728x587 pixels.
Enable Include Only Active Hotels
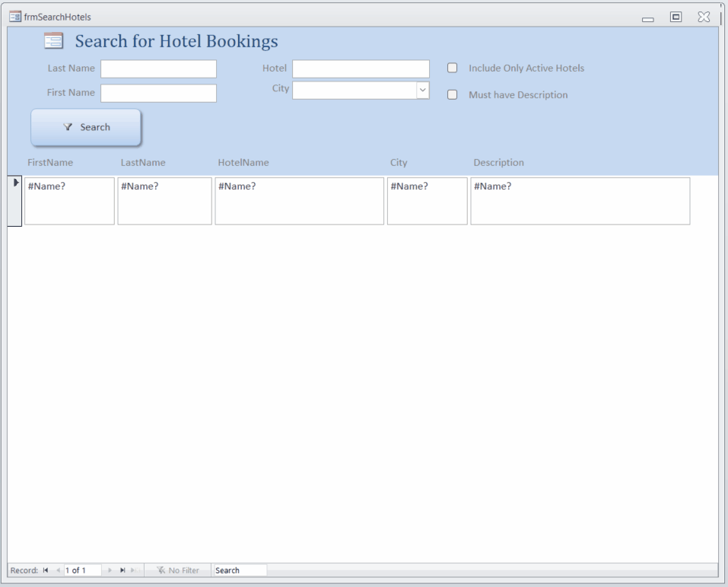(x=453, y=68)
